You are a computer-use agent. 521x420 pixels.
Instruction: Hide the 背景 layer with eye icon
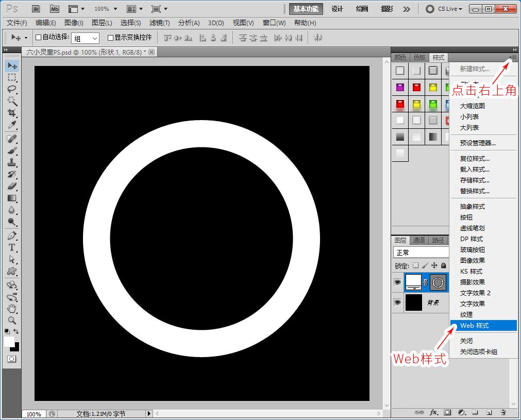[x=397, y=303]
